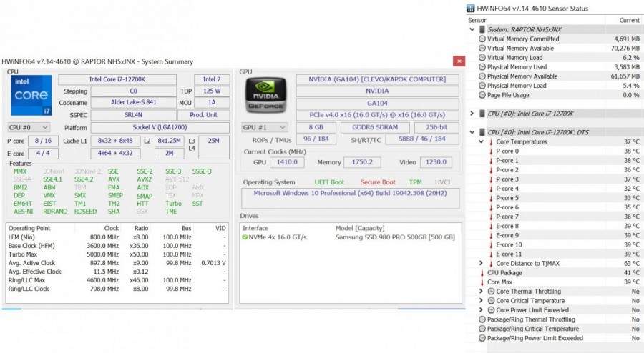Click the Virtual Memory Committed sensor icon
Viewport: 644px width, 353px height.
(x=482, y=39)
